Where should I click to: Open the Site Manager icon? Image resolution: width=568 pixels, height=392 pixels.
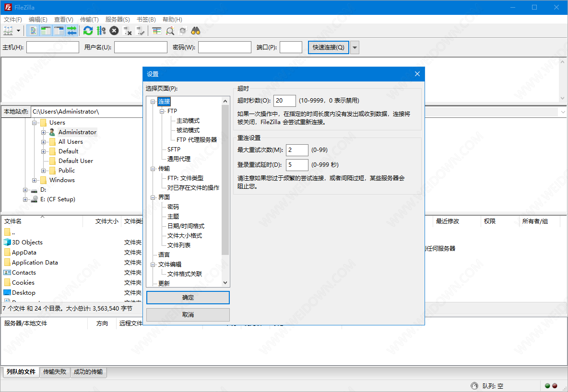pos(8,31)
